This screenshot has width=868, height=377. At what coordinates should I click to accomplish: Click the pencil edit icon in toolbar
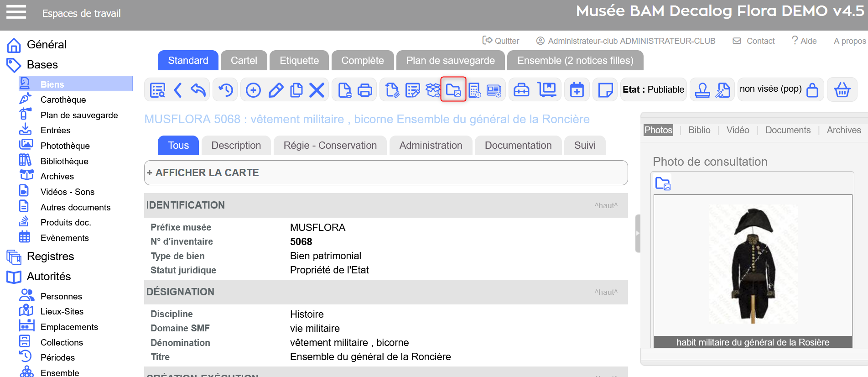[275, 90]
